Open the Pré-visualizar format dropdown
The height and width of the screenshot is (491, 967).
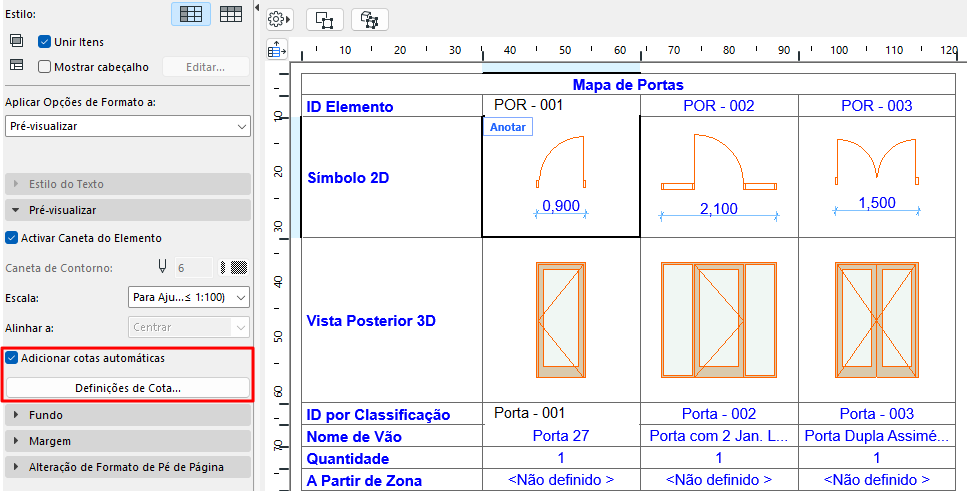tap(128, 126)
